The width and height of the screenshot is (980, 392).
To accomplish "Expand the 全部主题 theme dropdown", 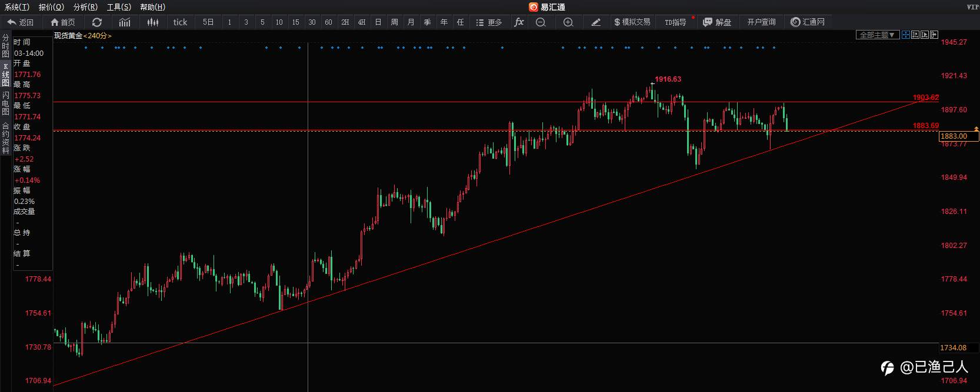I will pos(877,35).
